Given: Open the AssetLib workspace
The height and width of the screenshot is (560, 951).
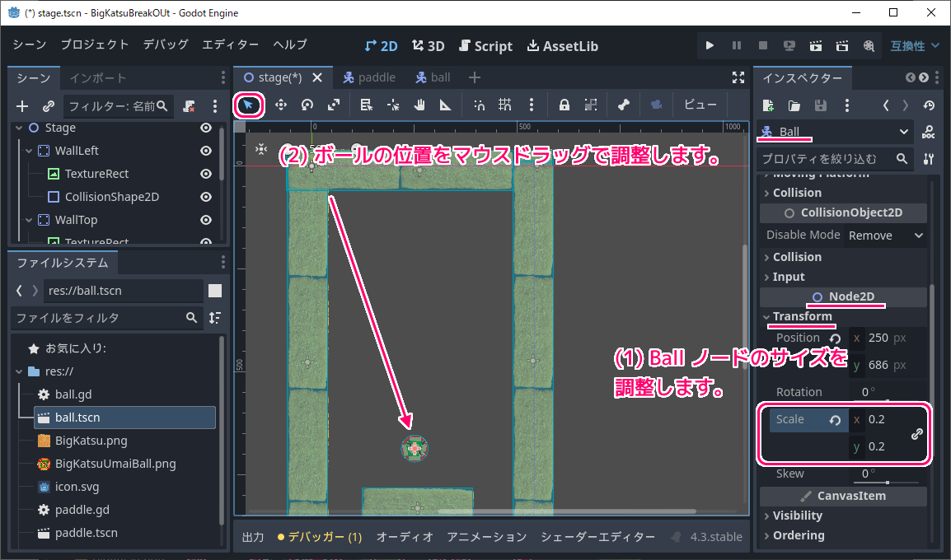Looking at the screenshot, I should (x=562, y=46).
